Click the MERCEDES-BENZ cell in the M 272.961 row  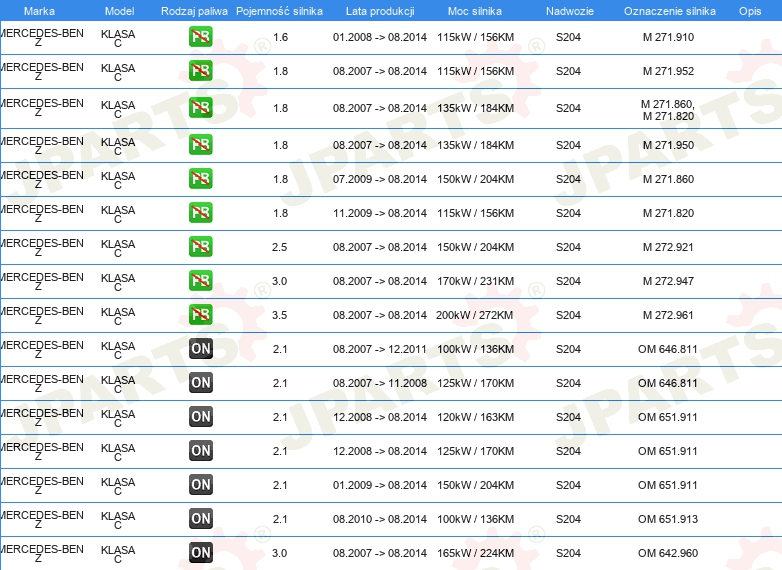click(x=41, y=315)
